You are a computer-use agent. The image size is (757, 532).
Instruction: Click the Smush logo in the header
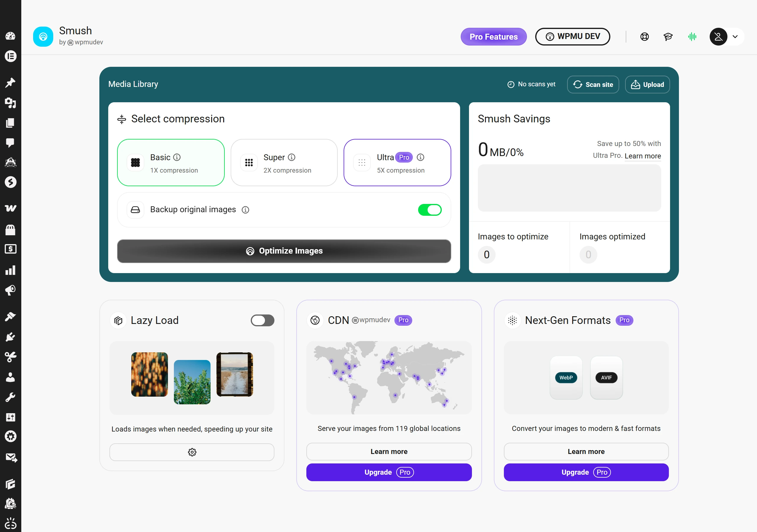click(x=43, y=37)
